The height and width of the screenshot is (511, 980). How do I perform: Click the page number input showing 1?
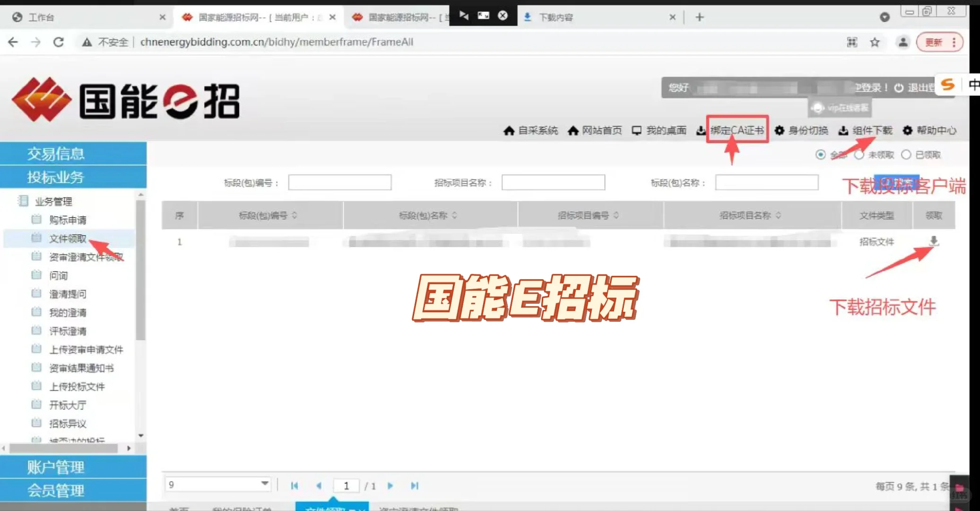coord(346,485)
